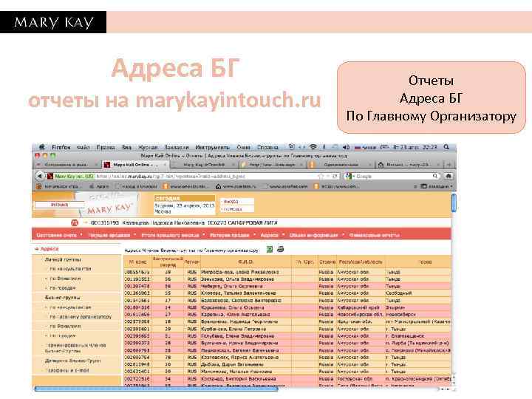The width and height of the screenshot is (532, 399).
Task: Open a new tab with plus button
Action: click(x=449, y=165)
